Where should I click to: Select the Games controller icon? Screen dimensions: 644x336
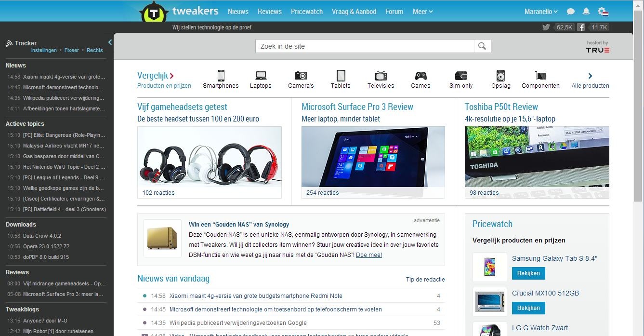point(421,76)
